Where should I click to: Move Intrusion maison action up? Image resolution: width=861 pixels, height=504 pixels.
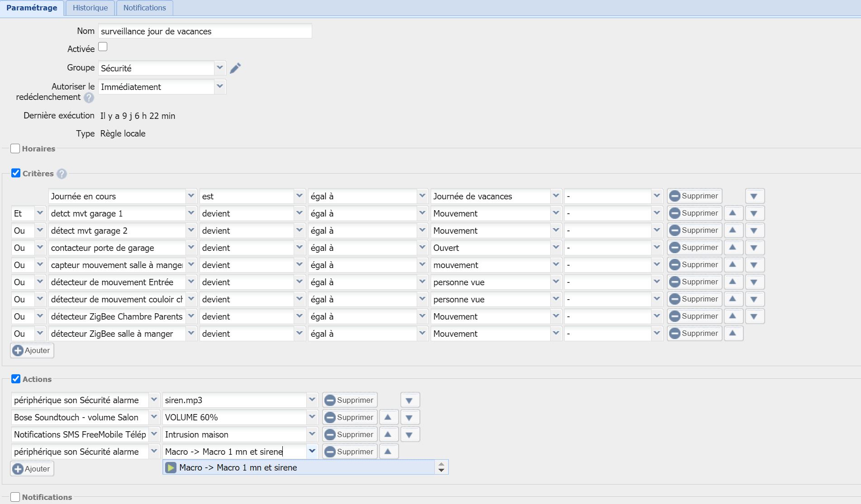coord(388,434)
